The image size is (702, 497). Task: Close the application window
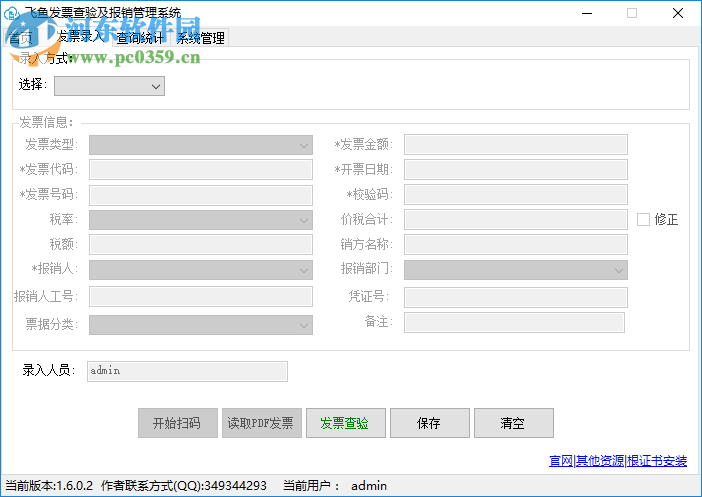coord(678,13)
